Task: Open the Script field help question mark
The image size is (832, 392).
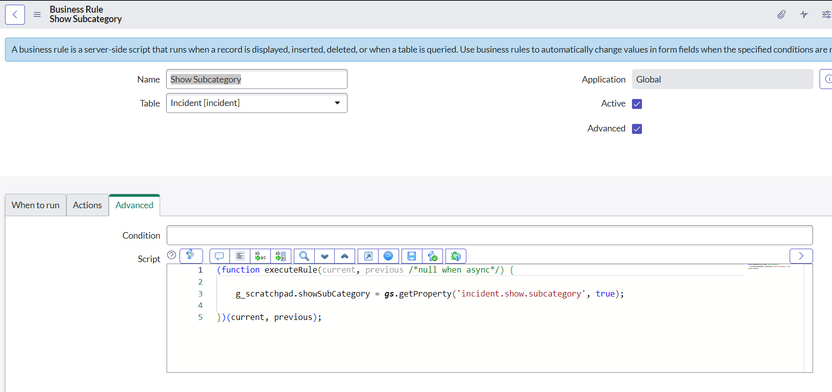Action: (x=171, y=255)
